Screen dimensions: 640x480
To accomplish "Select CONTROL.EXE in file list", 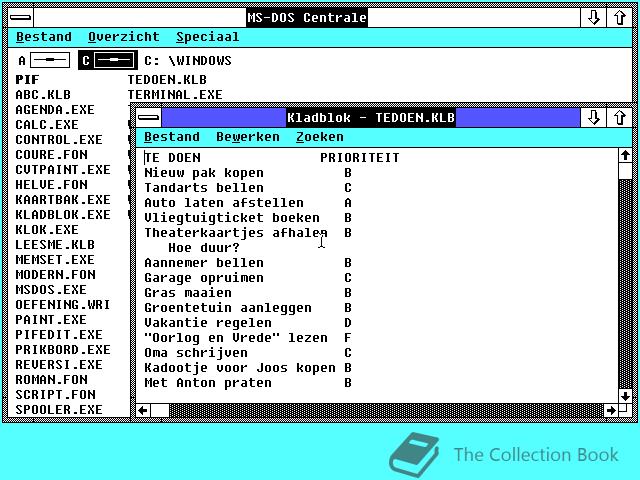I will [59, 140].
